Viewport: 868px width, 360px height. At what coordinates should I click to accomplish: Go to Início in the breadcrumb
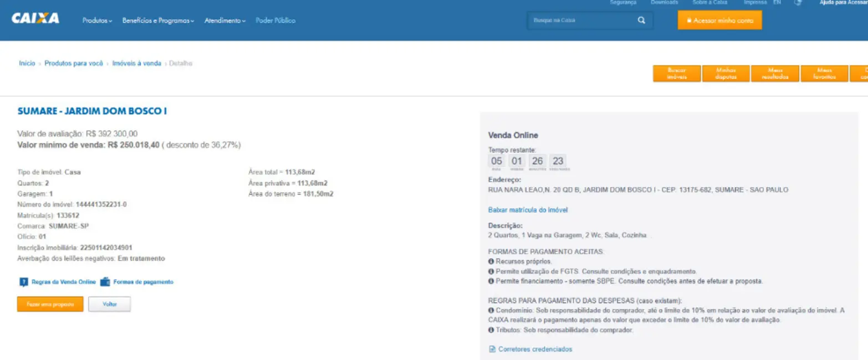pos(27,64)
